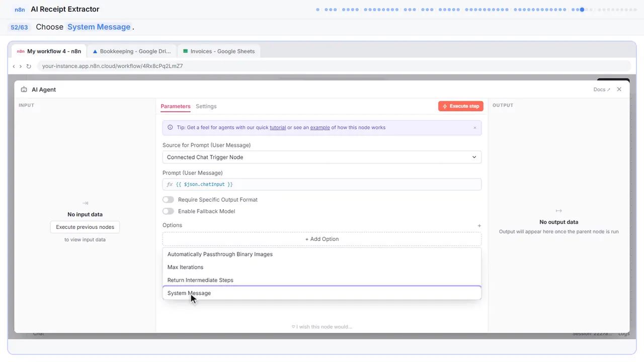The image size is (644, 362).
Task: Open the Source for Prompt dropdown
Action: [322, 157]
